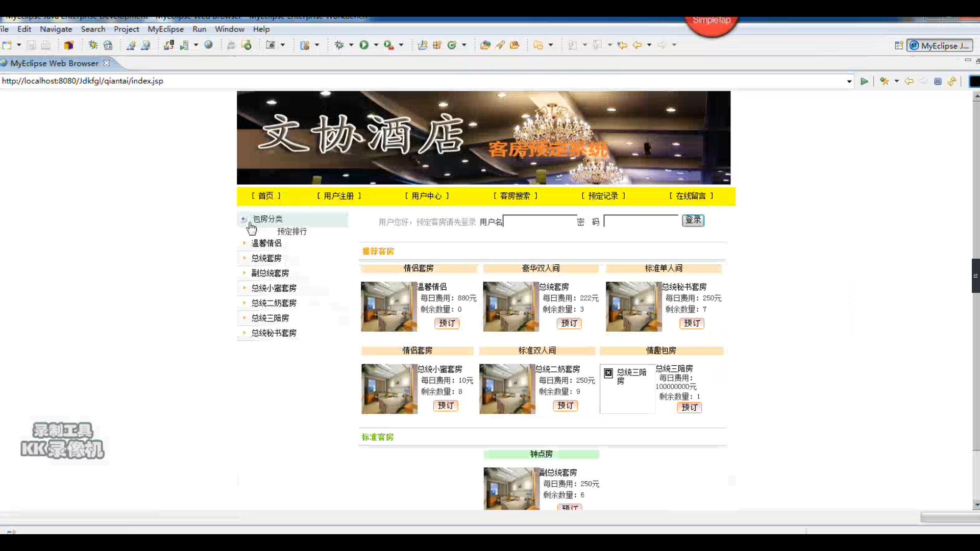Select 副总统套房 in the sidebar list
Screen dimensions: 980x551
pyautogui.click(x=270, y=273)
